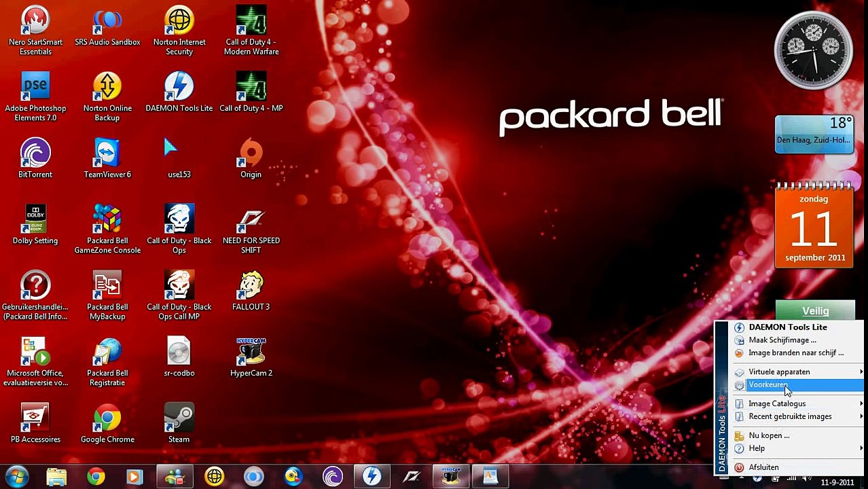Image resolution: width=868 pixels, height=489 pixels.
Task: Click 'Voorkeuren' in the DAEMON Tools menu
Action: [x=797, y=385]
